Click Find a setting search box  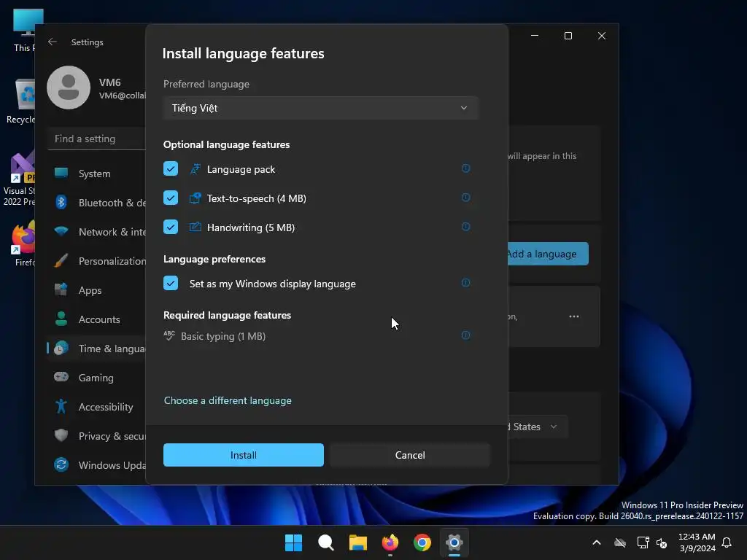[97, 139]
